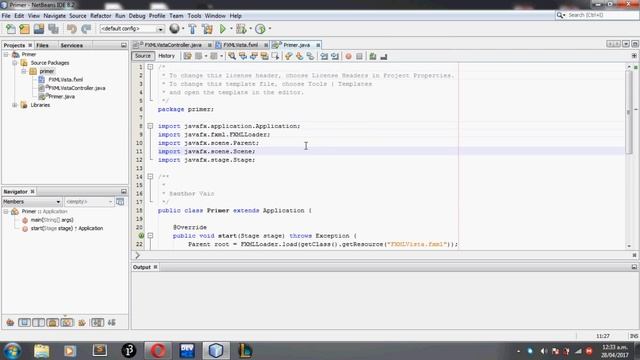
Task: Click the Comment code icon in editor toolbar
Action: click(x=373, y=56)
